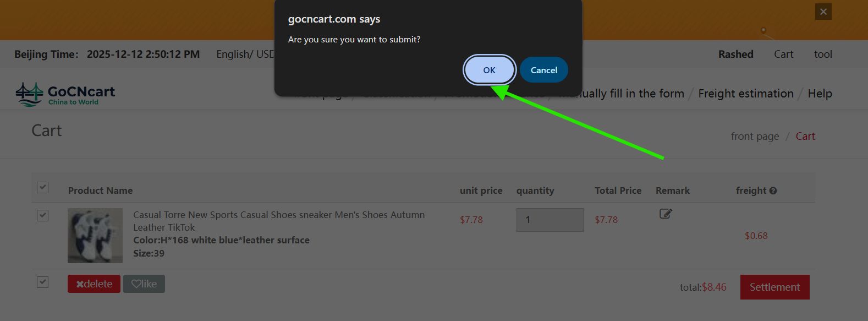The height and width of the screenshot is (321, 868).
Task: Go to the Cart menu item
Action: pos(783,54)
